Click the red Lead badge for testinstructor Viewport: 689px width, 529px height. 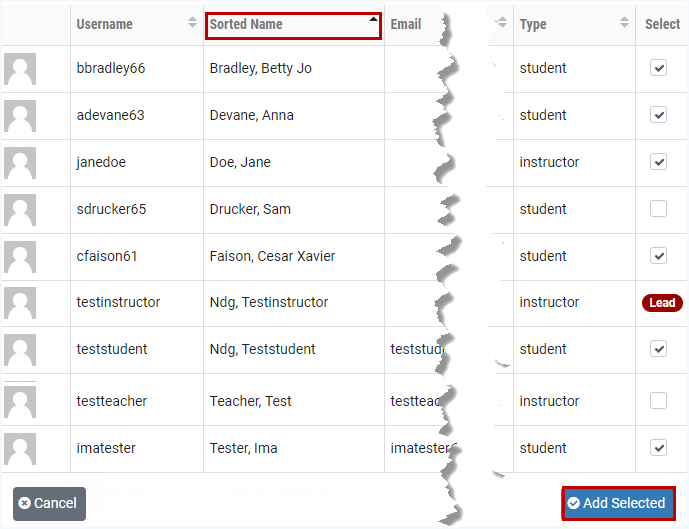pyautogui.click(x=662, y=303)
